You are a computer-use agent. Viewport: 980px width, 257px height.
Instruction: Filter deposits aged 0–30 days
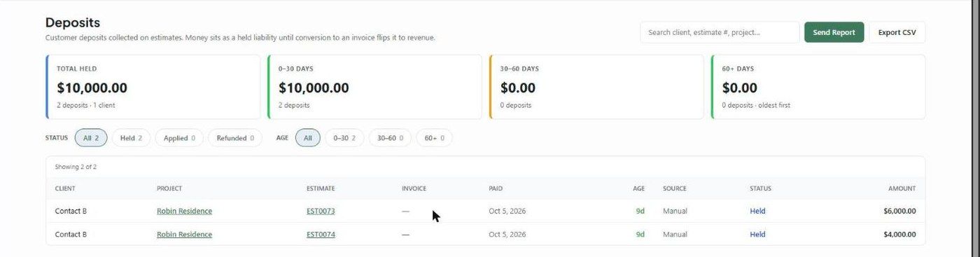pos(344,138)
